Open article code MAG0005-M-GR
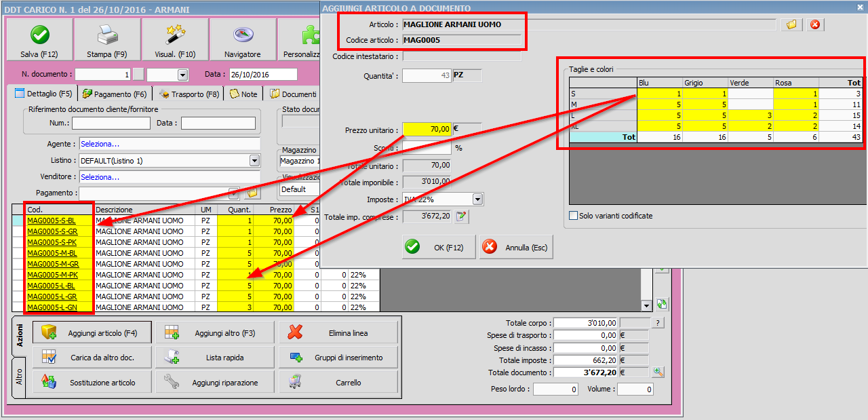This screenshot has height=420, width=868. [53, 264]
